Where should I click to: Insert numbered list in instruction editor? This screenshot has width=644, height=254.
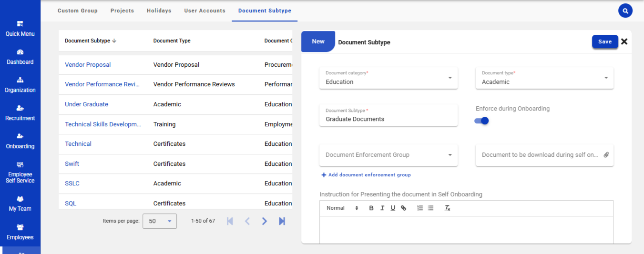click(x=420, y=208)
